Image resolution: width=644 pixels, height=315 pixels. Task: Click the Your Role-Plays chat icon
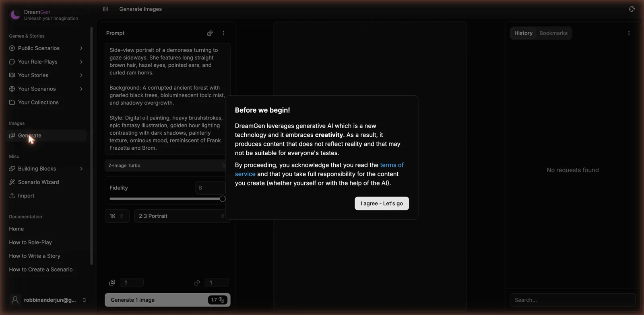[12, 62]
